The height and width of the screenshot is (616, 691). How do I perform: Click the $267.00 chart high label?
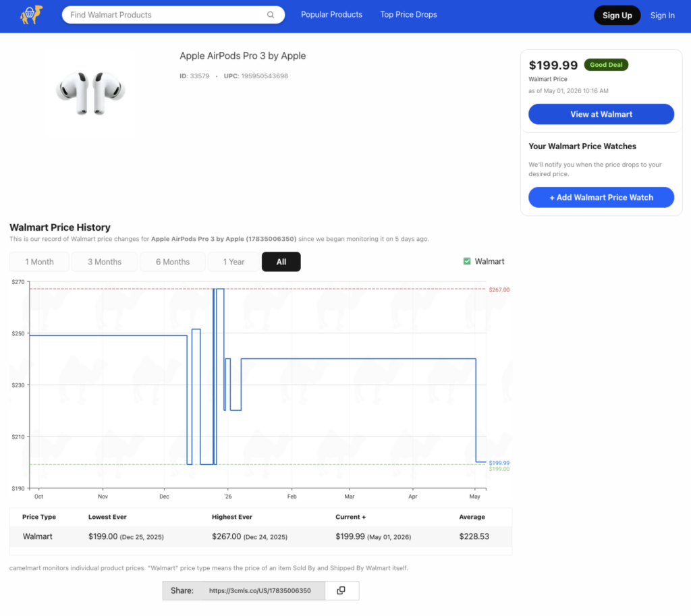pyautogui.click(x=499, y=289)
